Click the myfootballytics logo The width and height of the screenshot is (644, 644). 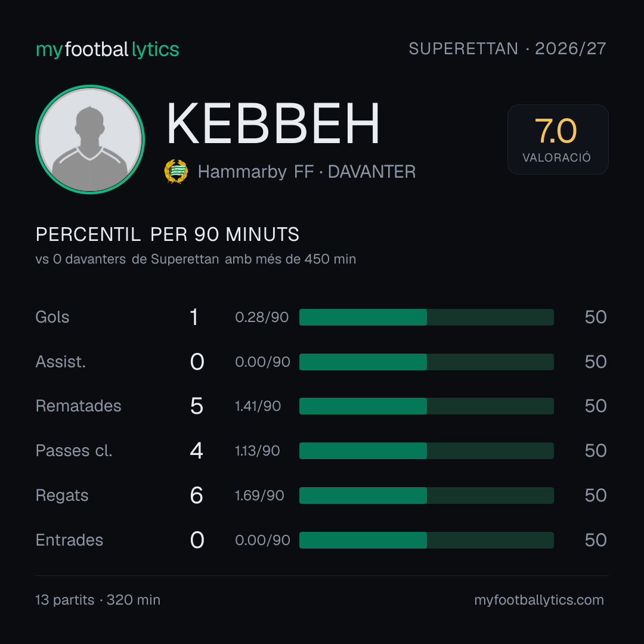pos(107,49)
